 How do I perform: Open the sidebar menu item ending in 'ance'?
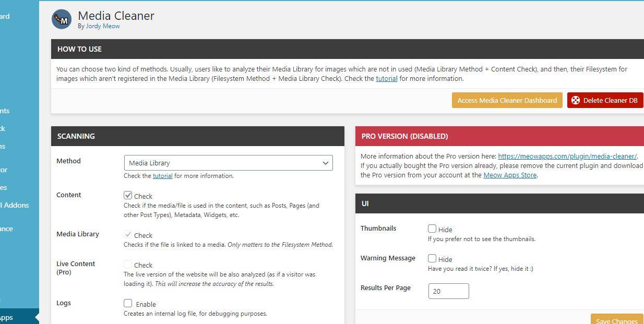coord(7,229)
